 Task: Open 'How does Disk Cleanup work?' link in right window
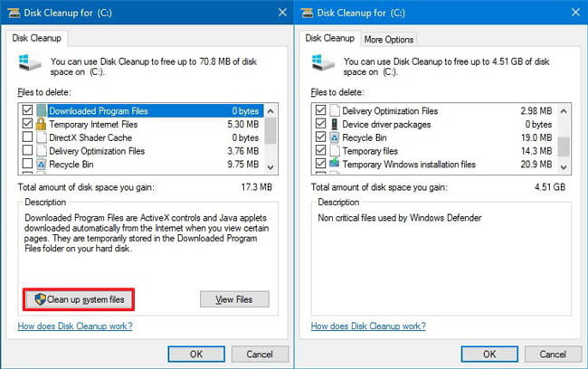(x=368, y=326)
